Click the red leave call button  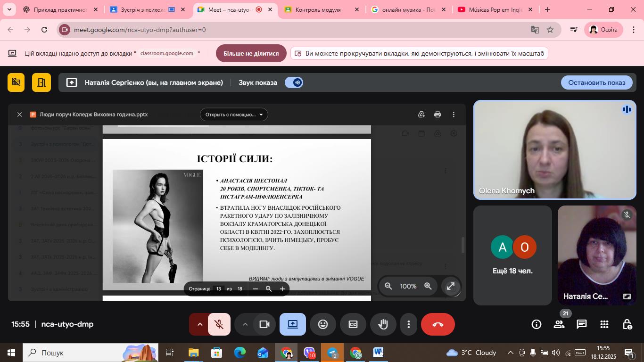438,324
